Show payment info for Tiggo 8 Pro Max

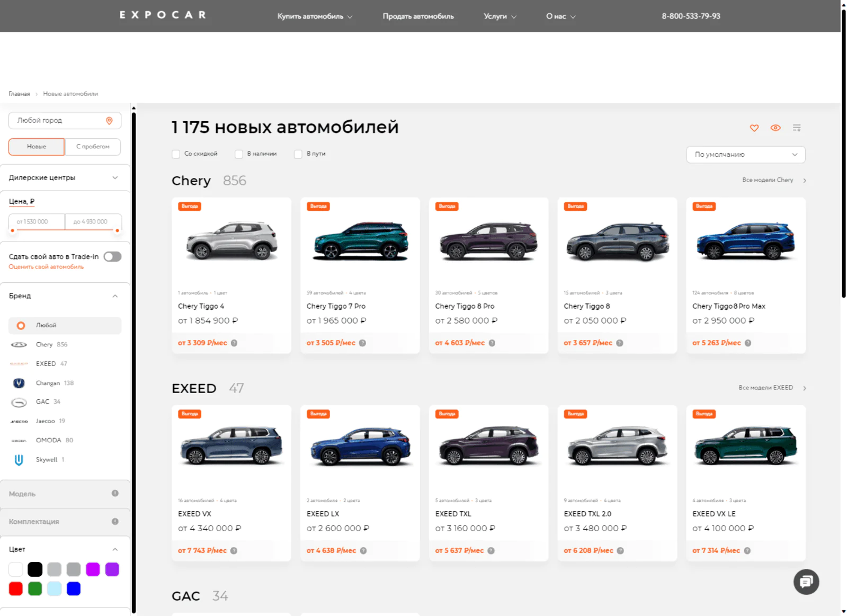pyautogui.click(x=748, y=343)
